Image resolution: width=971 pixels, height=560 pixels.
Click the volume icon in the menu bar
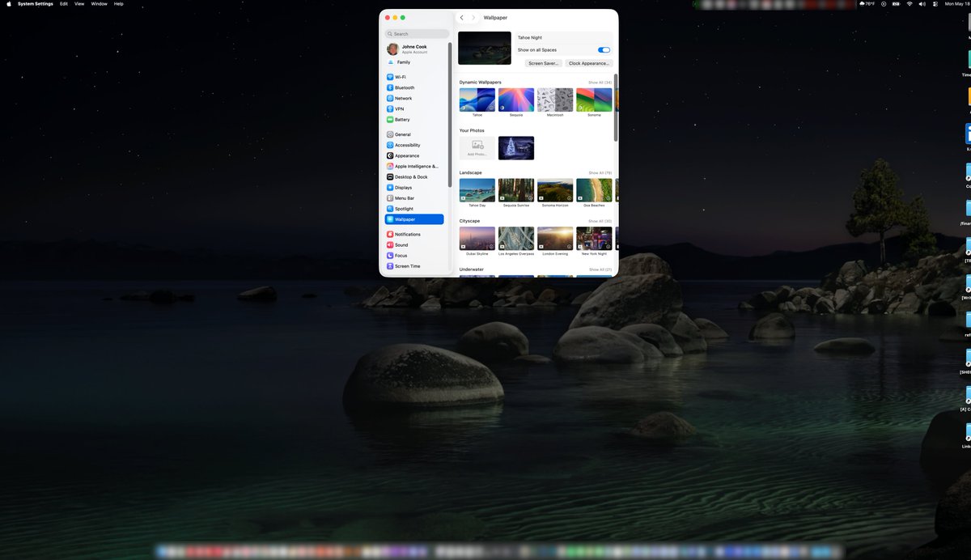coord(922,4)
